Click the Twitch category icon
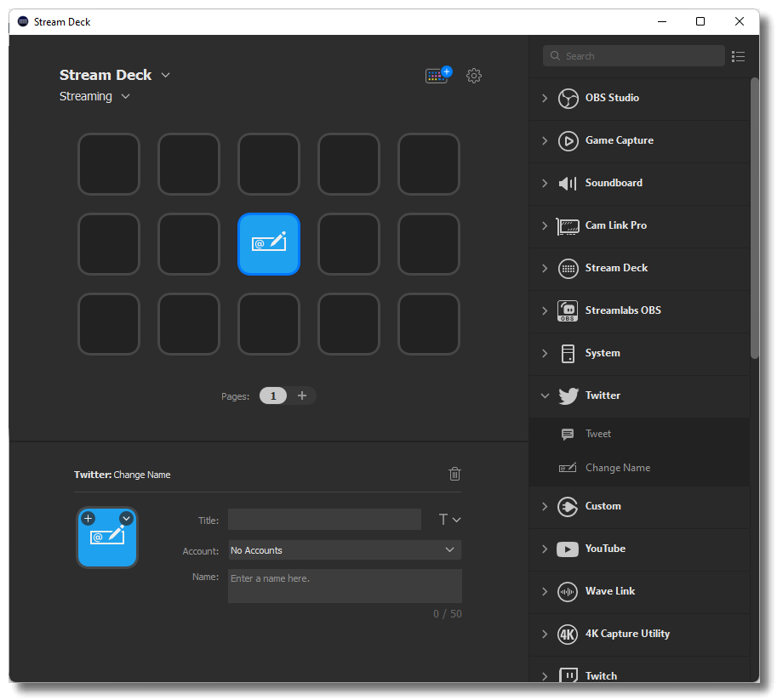The width and height of the screenshot is (777, 700). [x=568, y=674]
